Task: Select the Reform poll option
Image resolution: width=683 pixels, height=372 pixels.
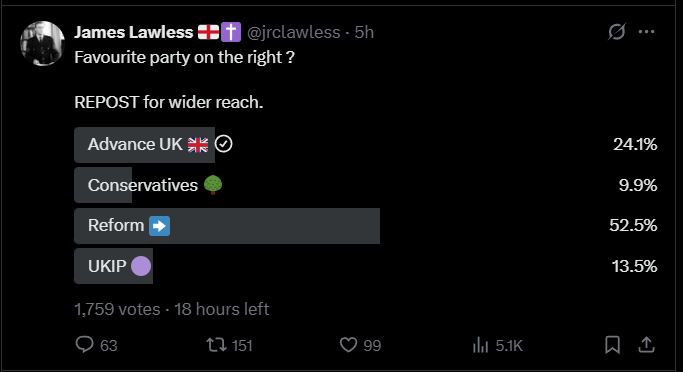Action: 366,226
